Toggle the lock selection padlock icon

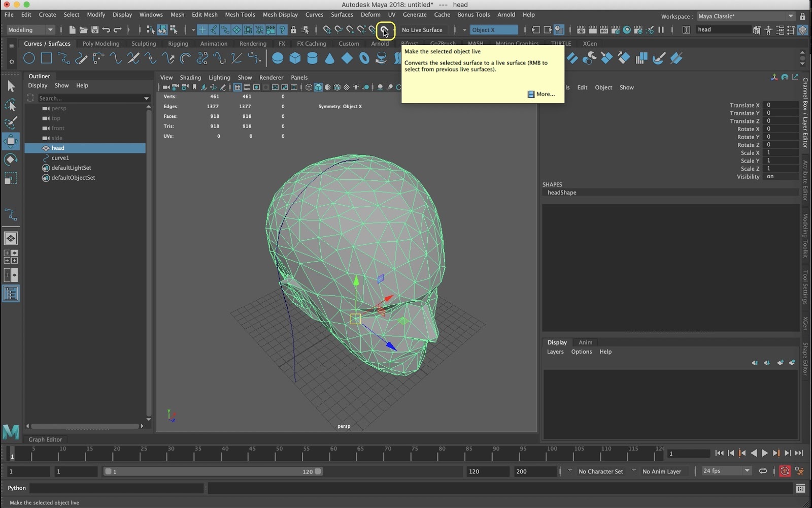[x=293, y=30]
